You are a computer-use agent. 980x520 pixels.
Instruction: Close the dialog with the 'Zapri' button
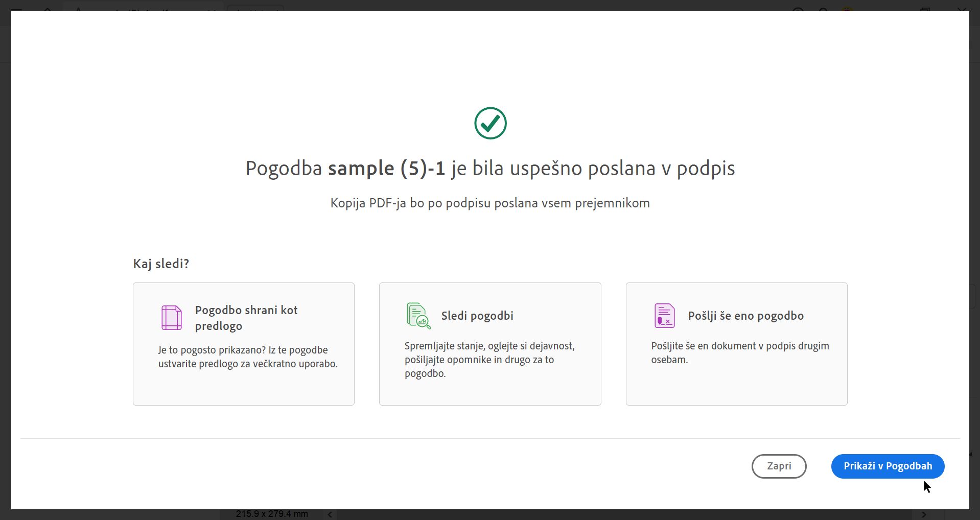coord(779,466)
